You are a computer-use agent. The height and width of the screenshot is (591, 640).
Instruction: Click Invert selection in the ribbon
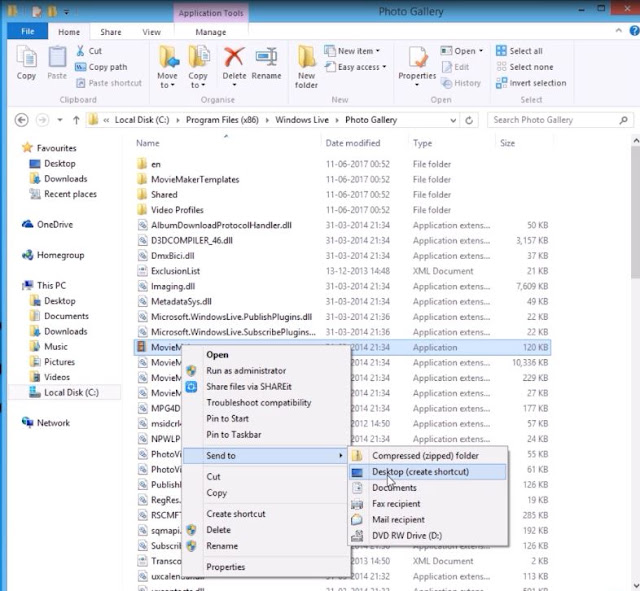click(531, 83)
